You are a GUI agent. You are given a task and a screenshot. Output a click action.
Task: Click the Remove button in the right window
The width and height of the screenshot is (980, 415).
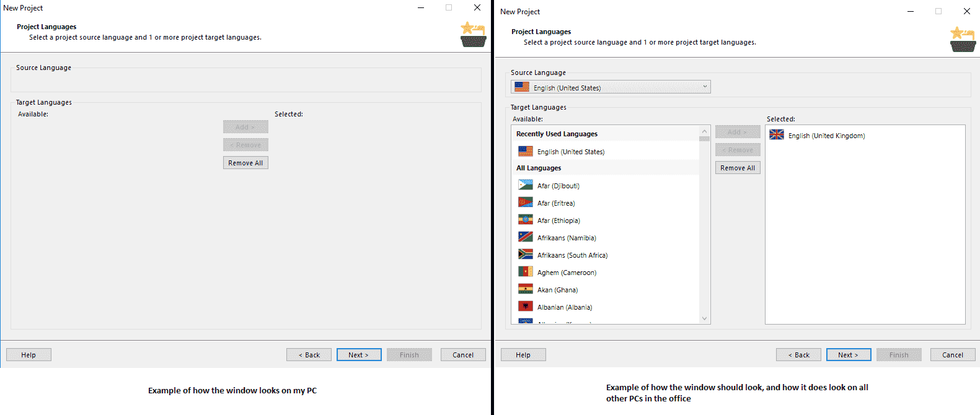(x=738, y=150)
